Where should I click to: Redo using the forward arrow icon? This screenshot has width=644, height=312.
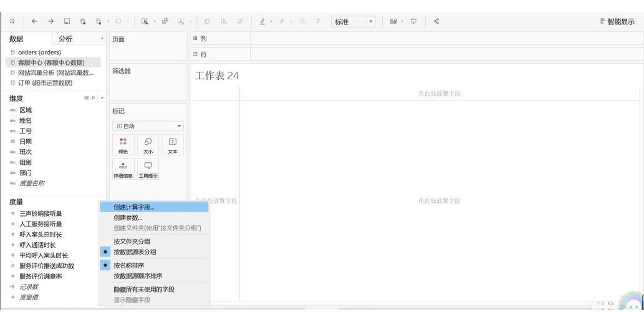[x=50, y=21]
